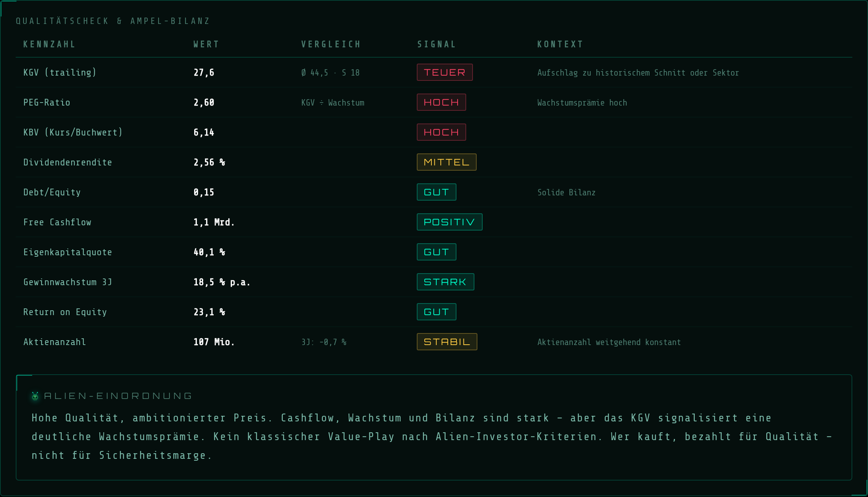
Task: Click the Free Cashflow value 1,1 Mrd.
Action: pos(214,222)
